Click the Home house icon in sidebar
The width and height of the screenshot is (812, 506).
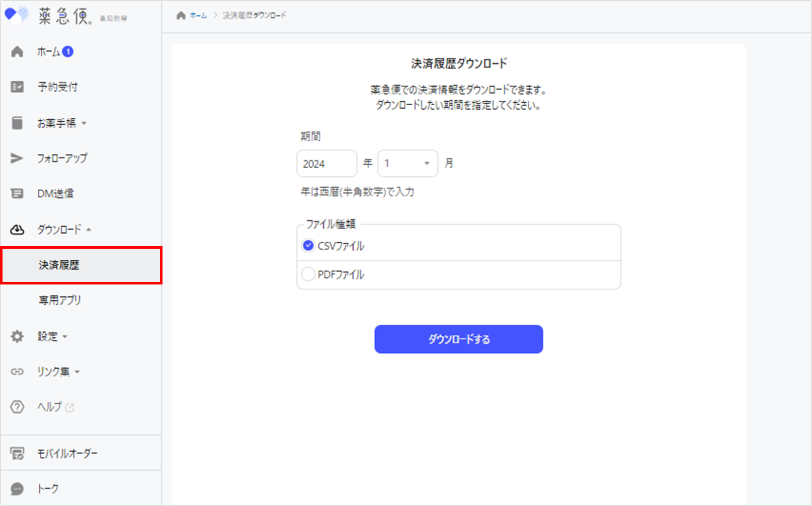click(x=17, y=52)
